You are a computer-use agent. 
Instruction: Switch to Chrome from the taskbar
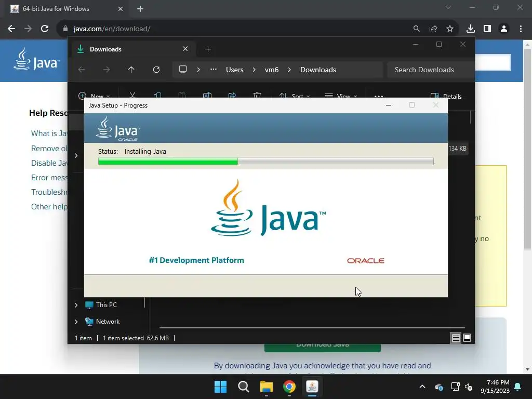pyautogui.click(x=289, y=387)
